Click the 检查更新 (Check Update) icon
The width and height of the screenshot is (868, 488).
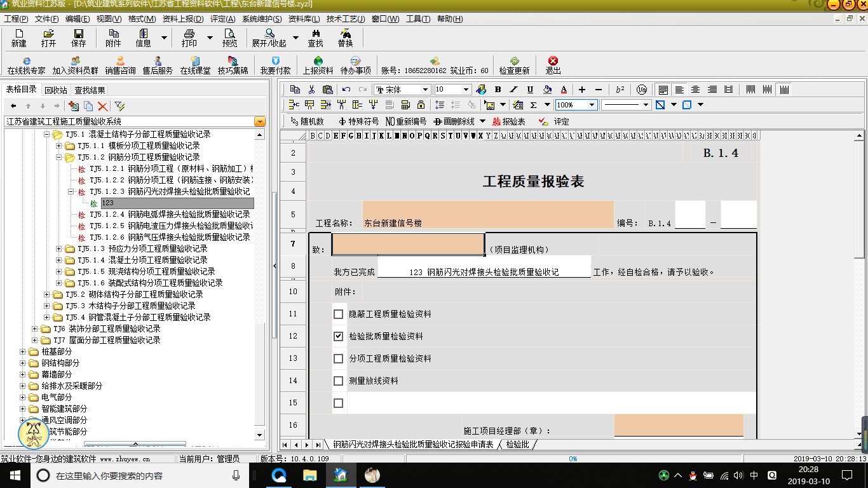[x=514, y=65]
